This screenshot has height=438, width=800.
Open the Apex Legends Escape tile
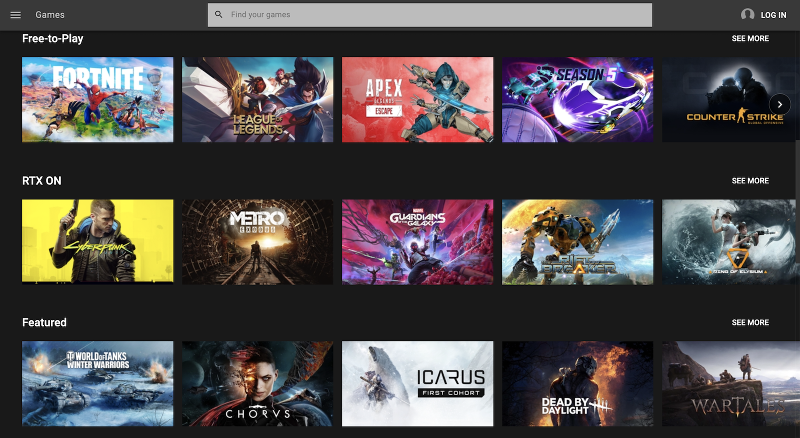pyautogui.click(x=417, y=100)
